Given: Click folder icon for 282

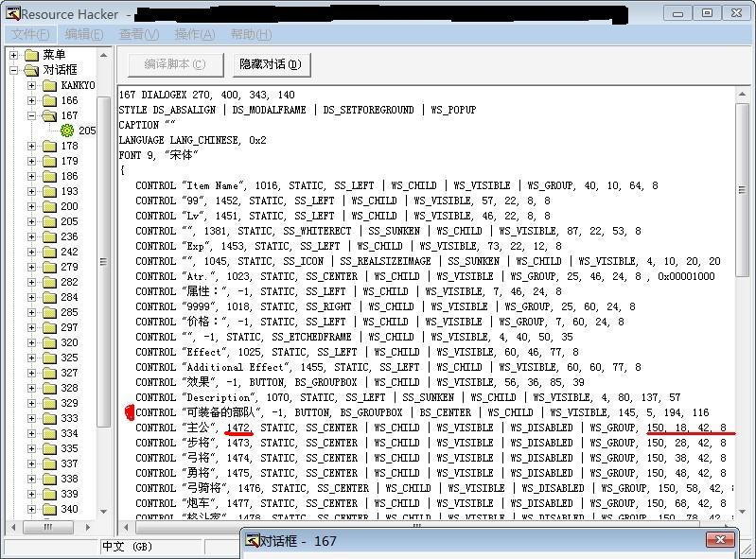Looking at the screenshot, I should click(x=49, y=282).
